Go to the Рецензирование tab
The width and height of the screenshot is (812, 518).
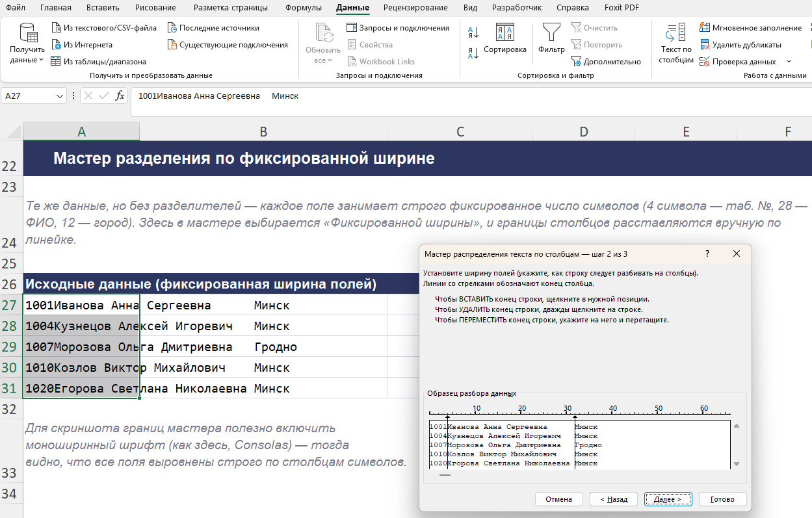coord(415,8)
